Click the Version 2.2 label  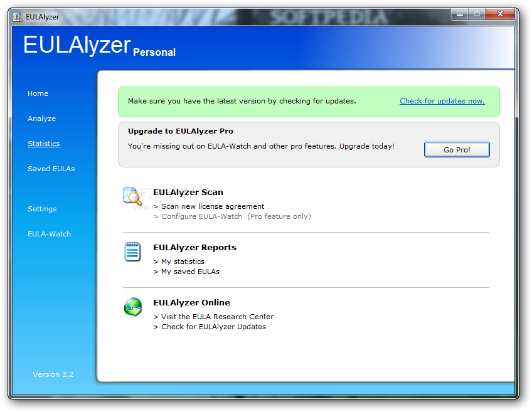[x=53, y=374]
